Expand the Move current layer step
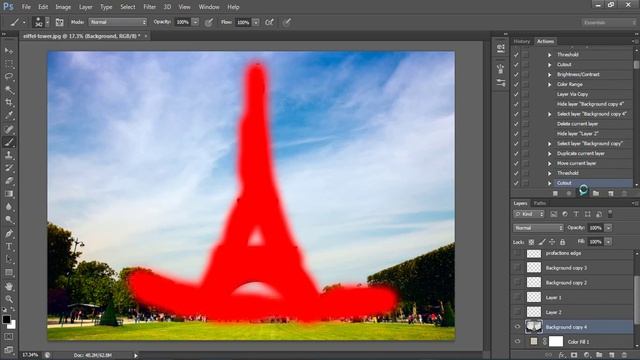Screen dimensions: 640x360 click(549, 163)
